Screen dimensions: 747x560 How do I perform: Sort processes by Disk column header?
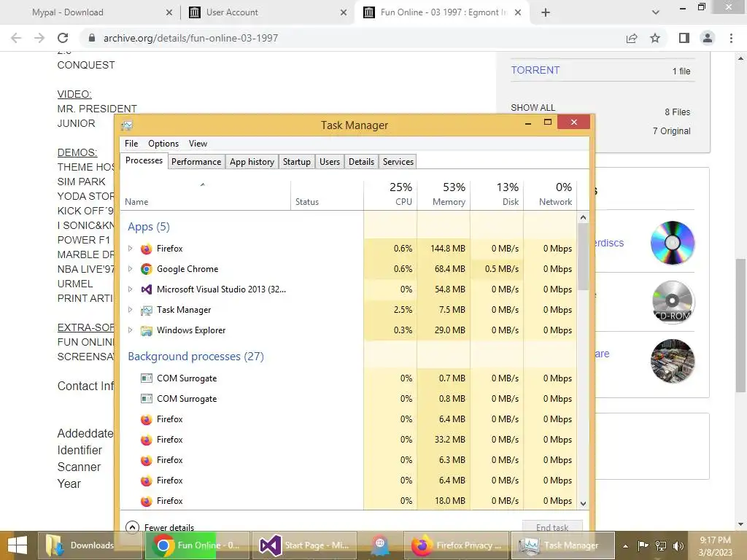pyautogui.click(x=497, y=195)
